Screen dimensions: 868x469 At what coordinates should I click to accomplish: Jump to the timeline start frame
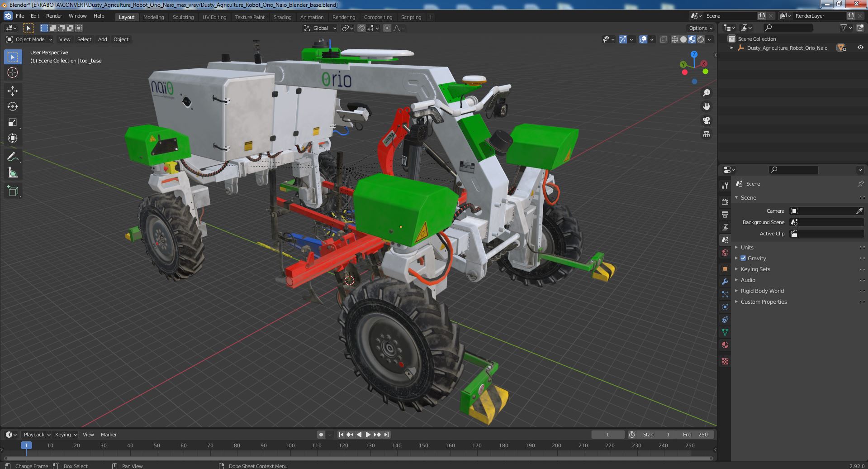pos(341,435)
